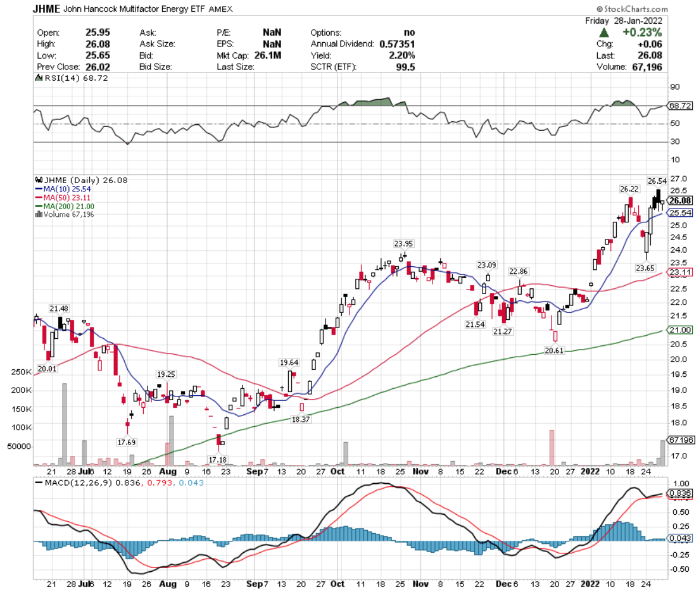Click the Open value 25.95
This screenshot has height=592, width=700.
(98, 33)
